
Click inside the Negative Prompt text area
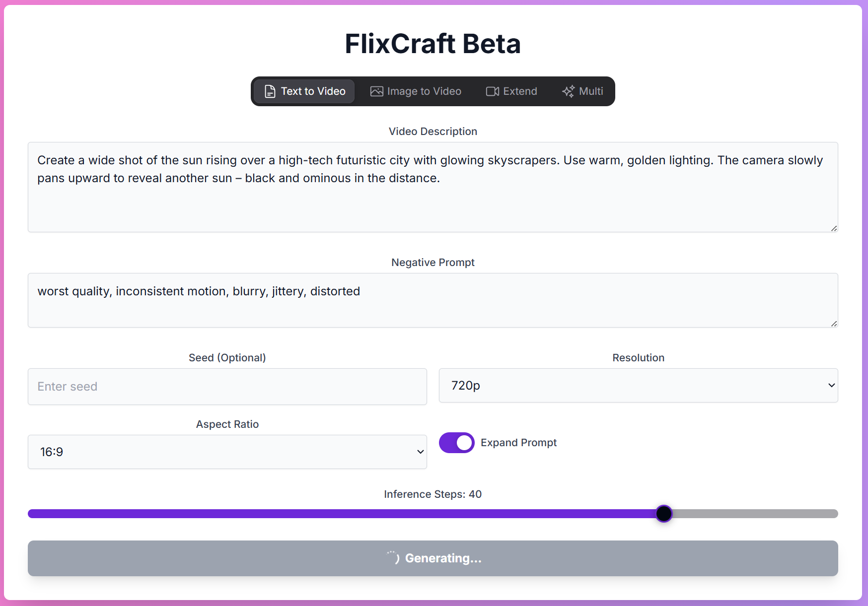point(433,300)
